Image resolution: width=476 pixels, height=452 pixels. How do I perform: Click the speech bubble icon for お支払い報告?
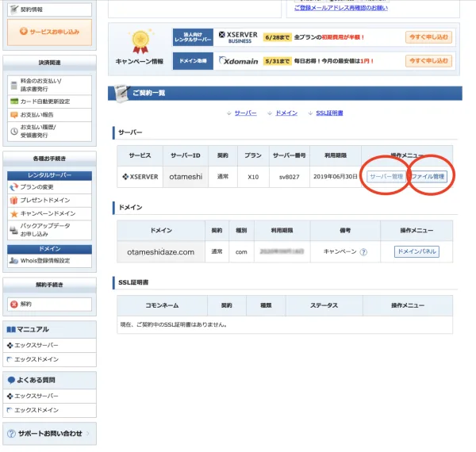pyautogui.click(x=14, y=115)
